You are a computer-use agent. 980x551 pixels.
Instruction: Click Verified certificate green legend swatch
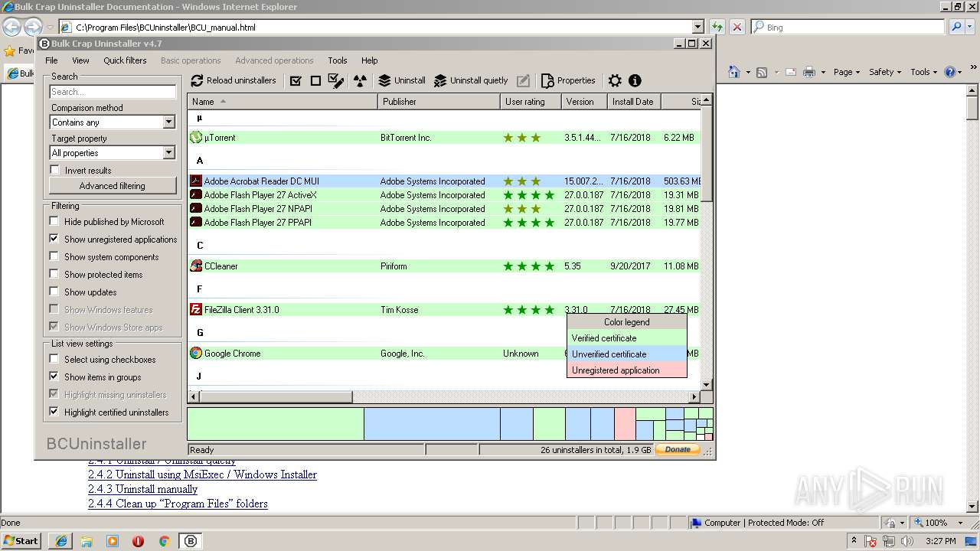tap(626, 338)
